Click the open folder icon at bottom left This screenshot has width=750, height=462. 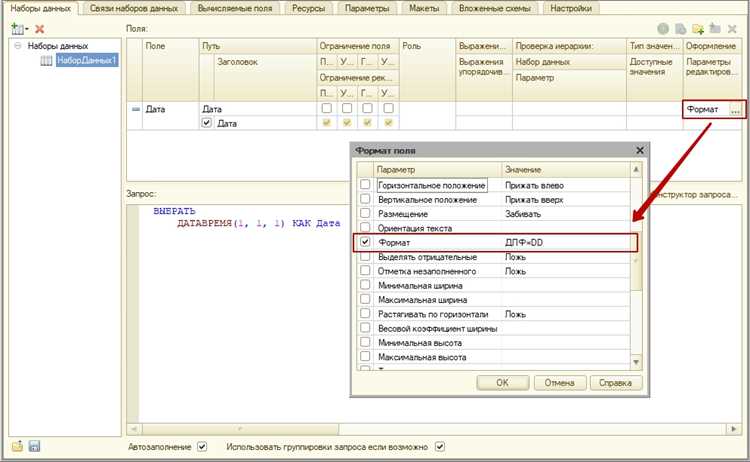[17, 446]
